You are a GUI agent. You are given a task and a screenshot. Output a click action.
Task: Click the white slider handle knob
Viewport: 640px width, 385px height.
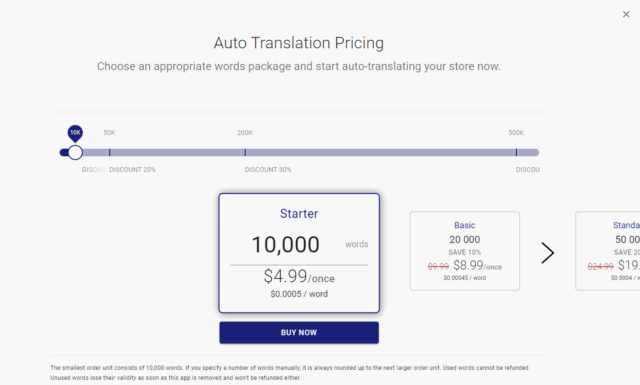[75, 152]
